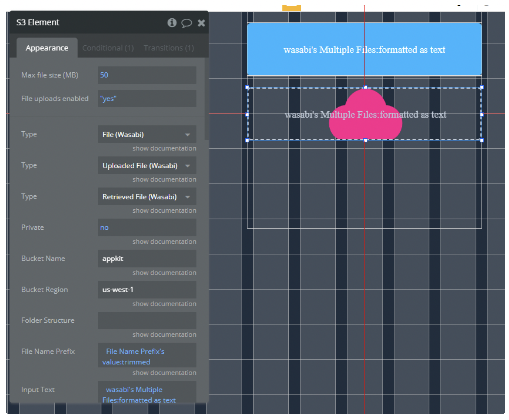Show documentation under the File (Wasabi) dropdown
Image resolution: width=509 pixels, height=420 pixels.
164,148
